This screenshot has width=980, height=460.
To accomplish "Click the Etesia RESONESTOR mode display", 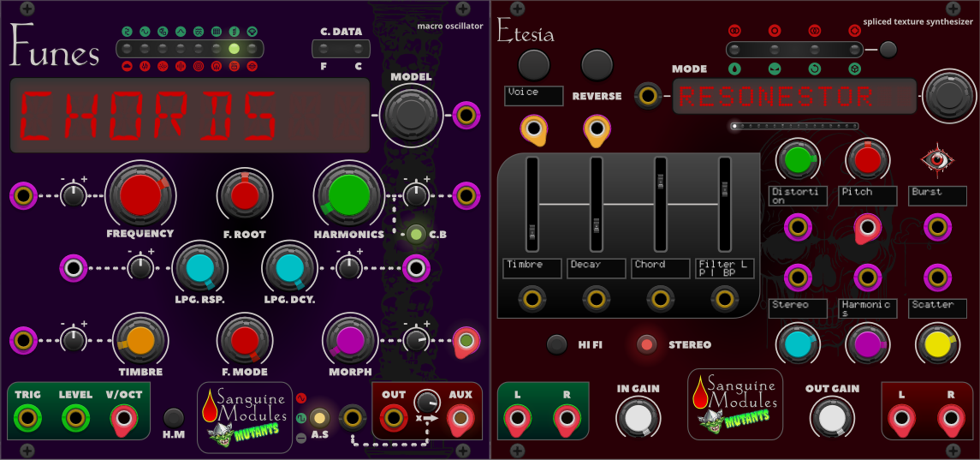I will click(x=794, y=96).
